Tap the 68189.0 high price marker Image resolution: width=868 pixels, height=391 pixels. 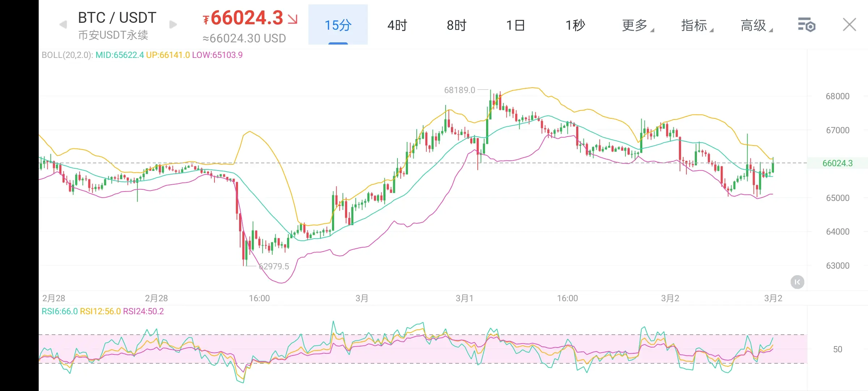(x=459, y=90)
